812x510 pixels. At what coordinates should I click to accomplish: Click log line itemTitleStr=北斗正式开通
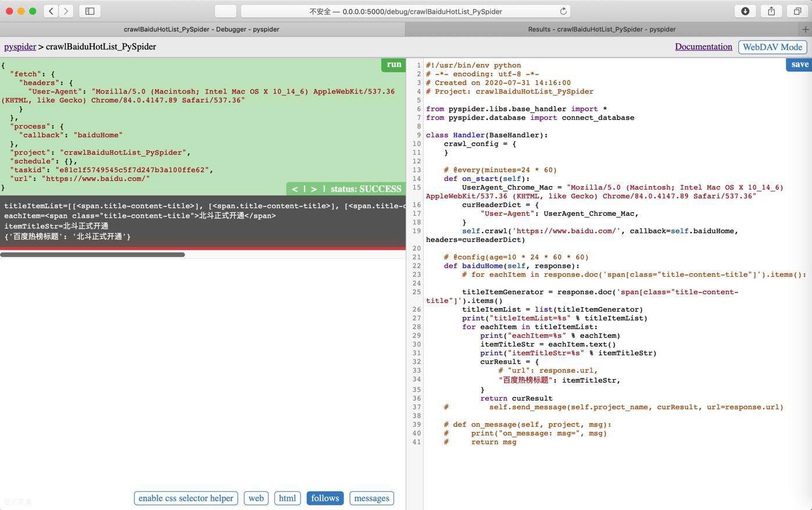pos(56,226)
